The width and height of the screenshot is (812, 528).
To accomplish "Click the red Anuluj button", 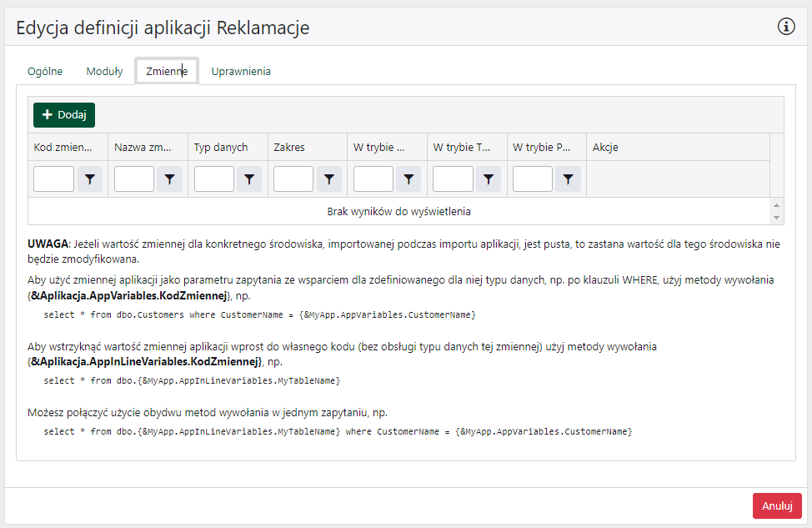I will (x=776, y=505).
